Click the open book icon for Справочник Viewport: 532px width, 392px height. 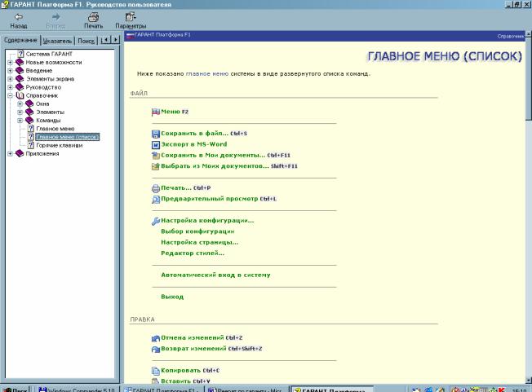click(x=20, y=95)
